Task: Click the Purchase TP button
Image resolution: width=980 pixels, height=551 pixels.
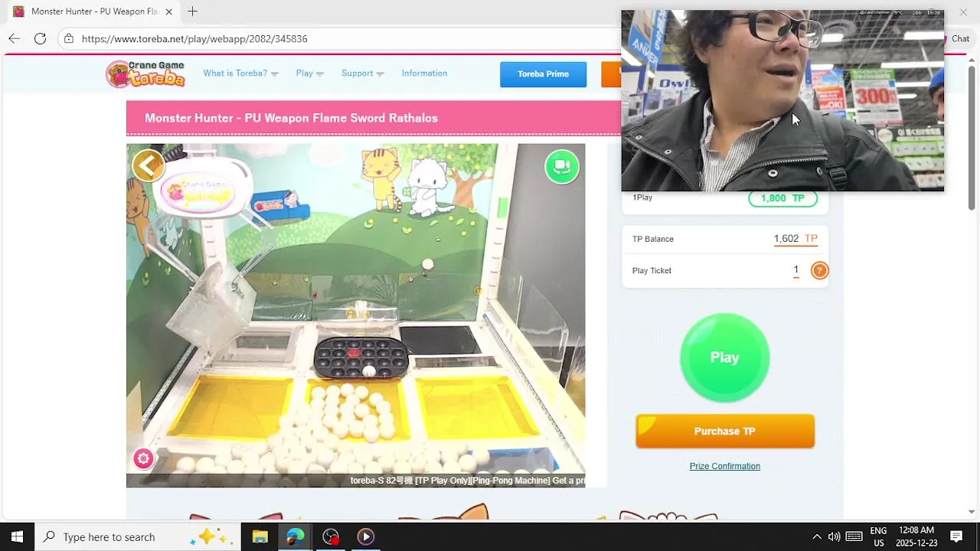Action: 725,431
